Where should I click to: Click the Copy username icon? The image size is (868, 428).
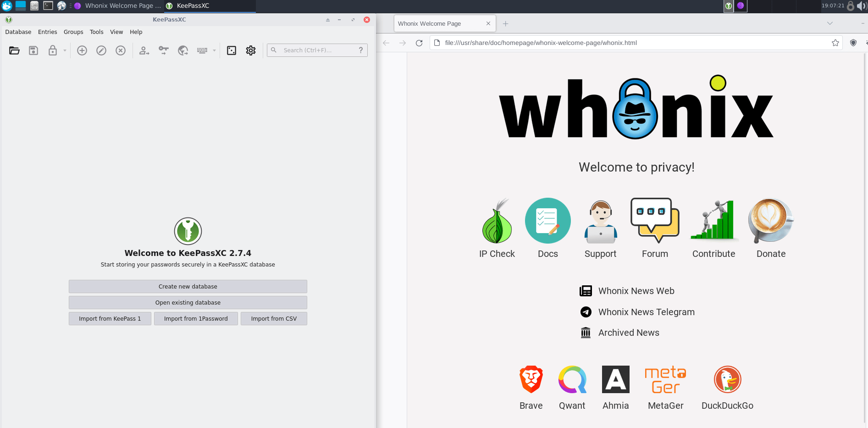pyautogui.click(x=144, y=50)
